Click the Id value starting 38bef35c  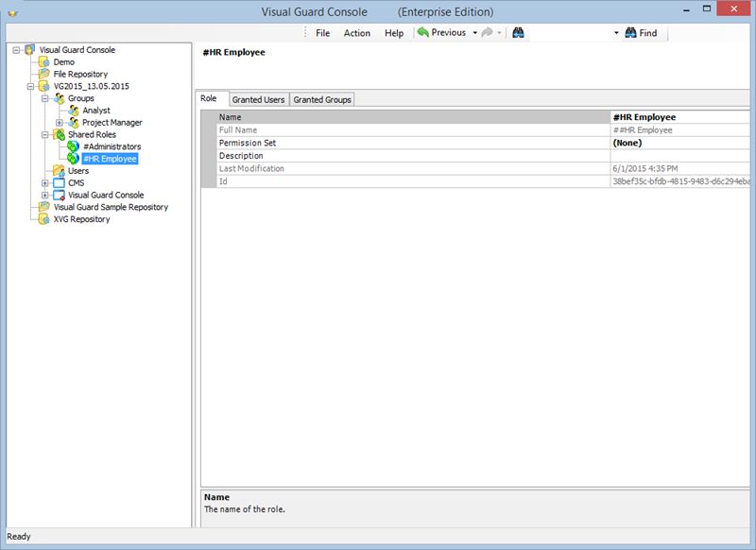[679, 181]
